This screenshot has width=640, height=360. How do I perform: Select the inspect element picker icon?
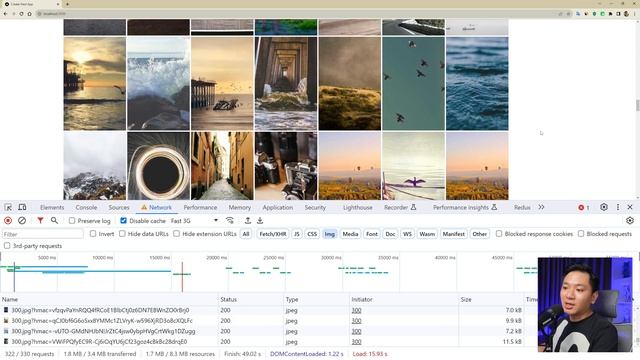pyautogui.click(x=8, y=207)
